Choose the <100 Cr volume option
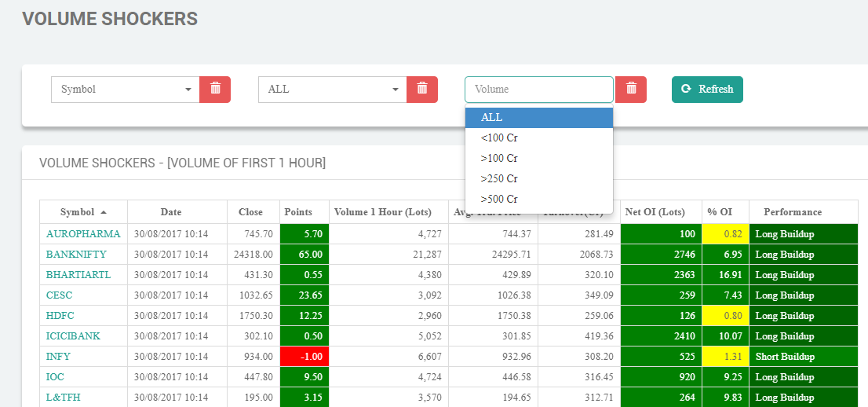Image resolution: width=868 pixels, height=407 pixels. (x=539, y=138)
